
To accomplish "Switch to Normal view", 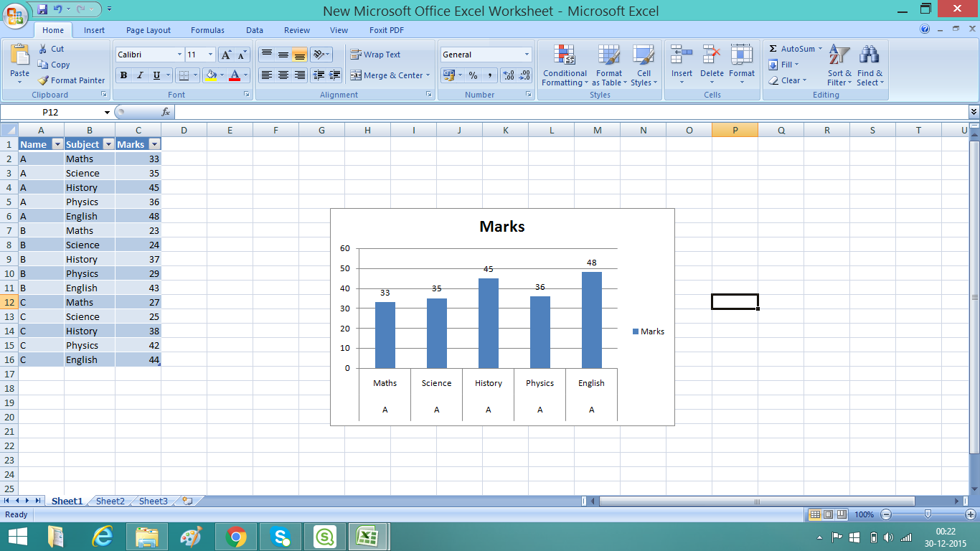I will coord(815,514).
